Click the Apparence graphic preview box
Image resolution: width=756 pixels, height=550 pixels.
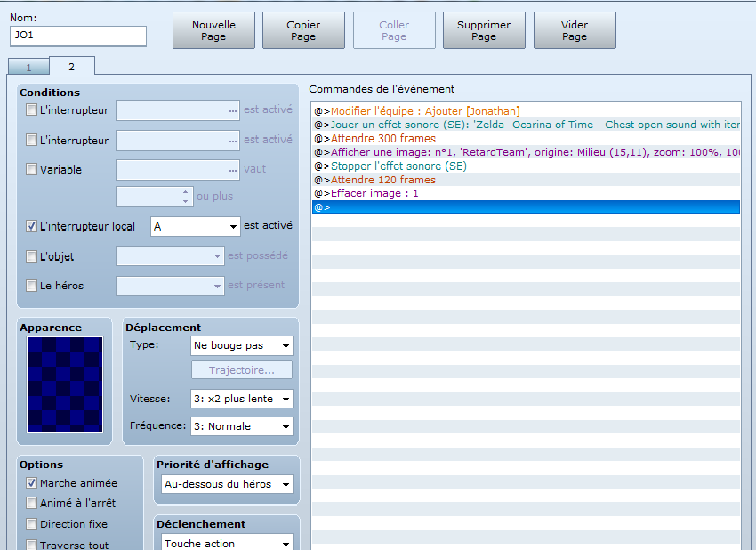click(65, 384)
